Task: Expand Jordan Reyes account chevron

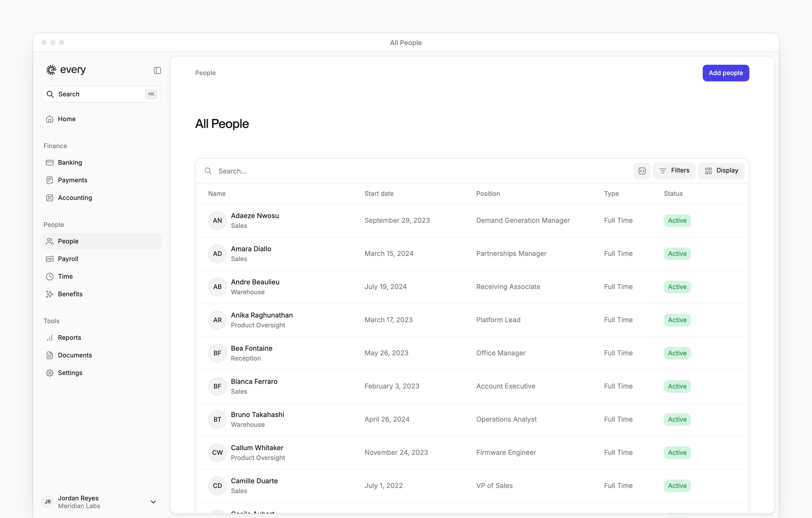Action: coord(153,502)
